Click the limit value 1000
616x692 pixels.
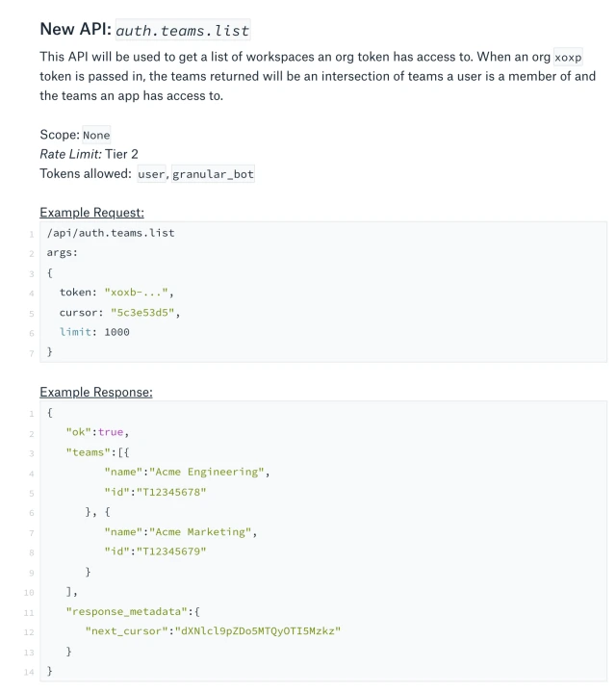pyautogui.click(x=116, y=332)
